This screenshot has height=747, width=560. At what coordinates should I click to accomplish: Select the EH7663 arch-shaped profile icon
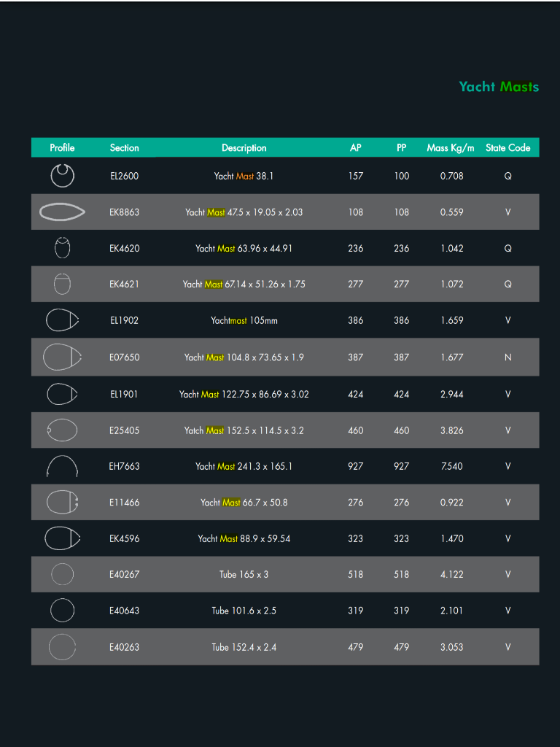63,466
